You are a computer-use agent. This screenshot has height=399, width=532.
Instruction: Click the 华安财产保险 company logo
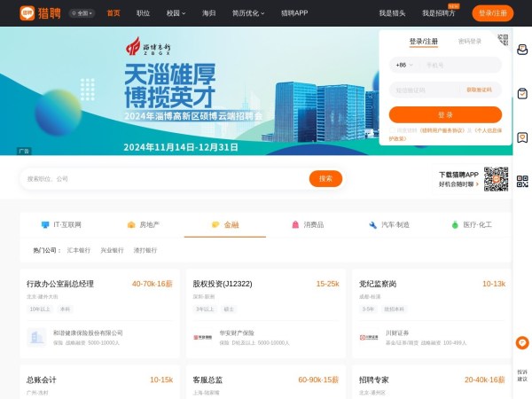click(202, 337)
